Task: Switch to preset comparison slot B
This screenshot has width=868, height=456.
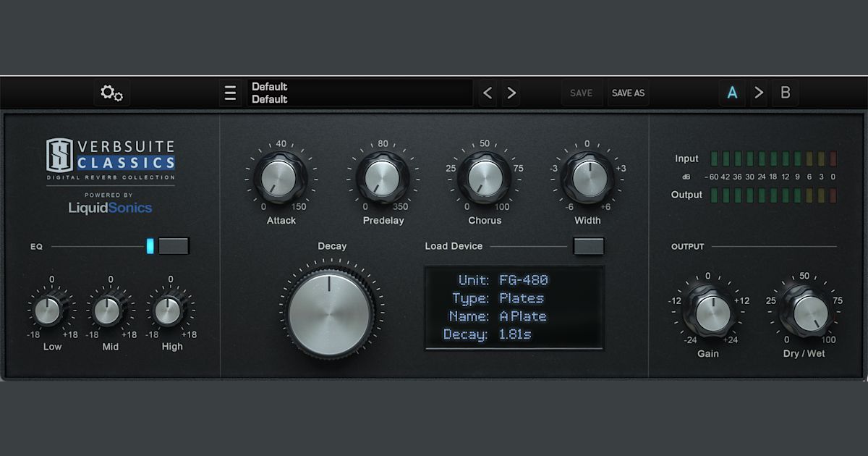Action: 786,93
